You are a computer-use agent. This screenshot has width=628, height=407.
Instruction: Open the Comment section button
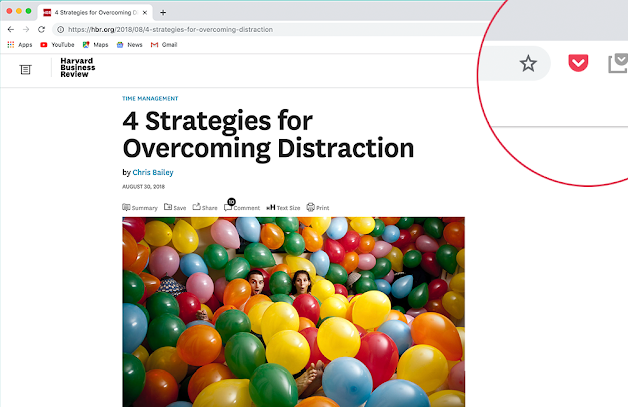(242, 207)
